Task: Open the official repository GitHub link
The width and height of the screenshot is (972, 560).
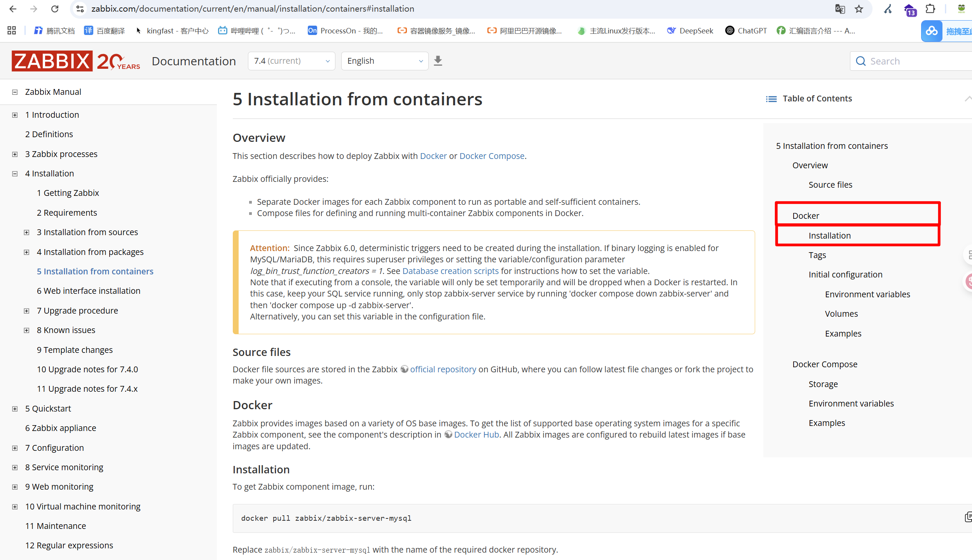Action: [x=443, y=369]
